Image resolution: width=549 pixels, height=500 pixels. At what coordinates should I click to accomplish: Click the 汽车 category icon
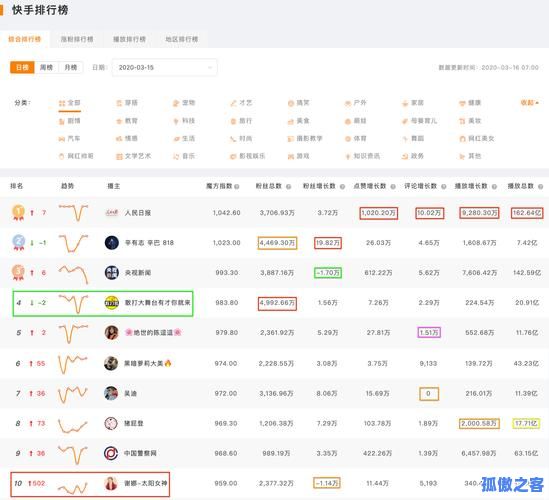[62, 139]
